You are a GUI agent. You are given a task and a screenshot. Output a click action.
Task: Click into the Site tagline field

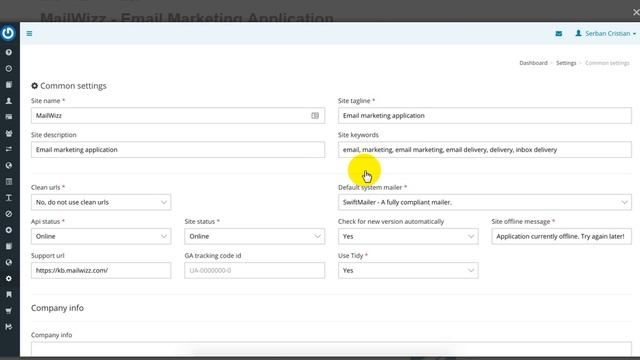click(x=484, y=116)
